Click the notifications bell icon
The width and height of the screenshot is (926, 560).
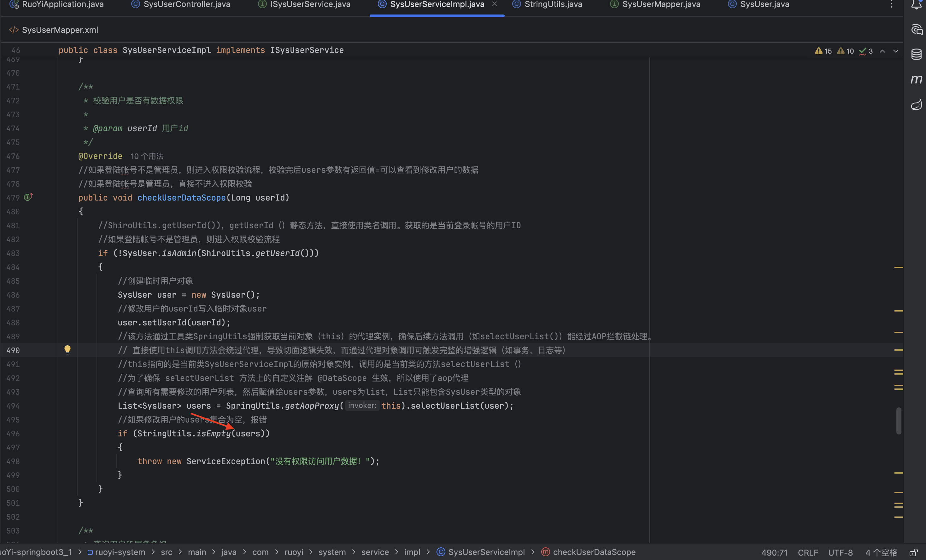click(x=916, y=4)
